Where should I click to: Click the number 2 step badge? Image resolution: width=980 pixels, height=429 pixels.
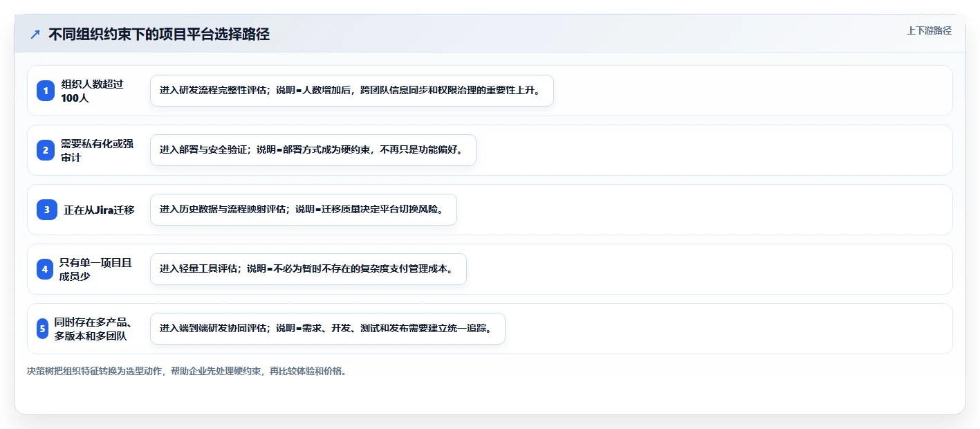click(46, 150)
